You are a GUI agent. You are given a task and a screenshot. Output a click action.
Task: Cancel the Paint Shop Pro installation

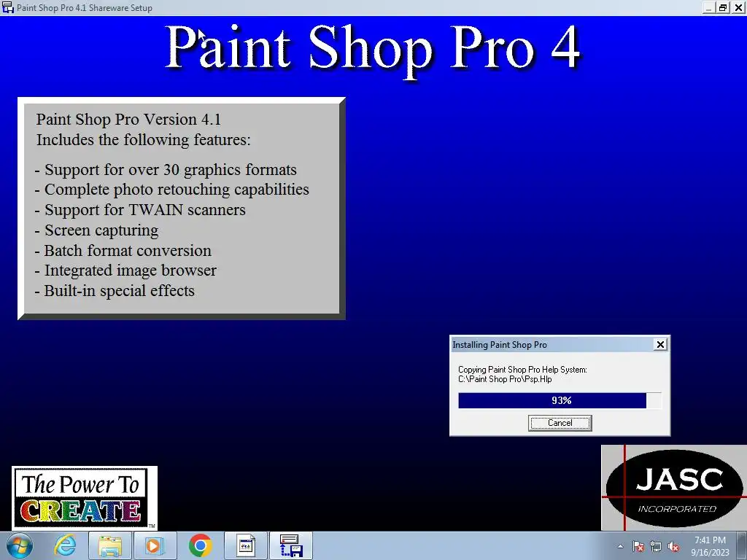pyautogui.click(x=560, y=423)
